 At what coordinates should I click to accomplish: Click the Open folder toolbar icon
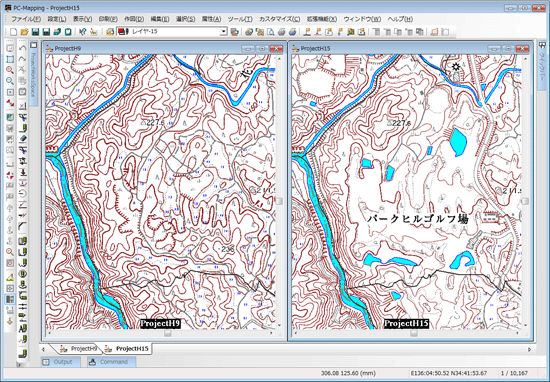point(24,32)
